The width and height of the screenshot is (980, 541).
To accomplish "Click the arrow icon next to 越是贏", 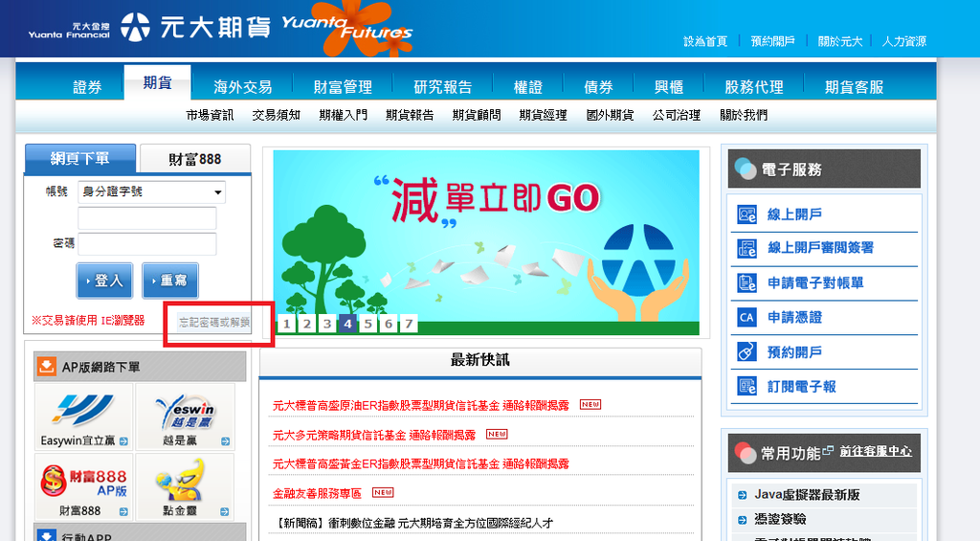I will click(225, 441).
